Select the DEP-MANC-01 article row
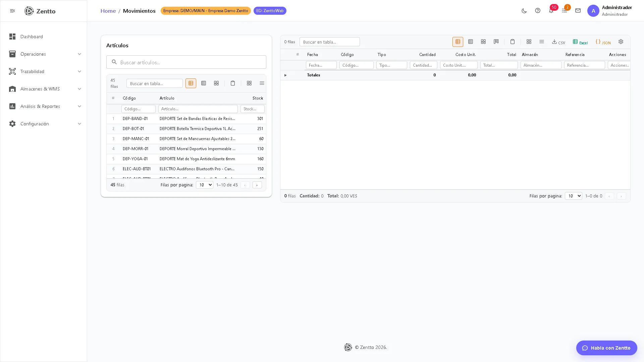This screenshot has height=362, width=644. [186, 139]
